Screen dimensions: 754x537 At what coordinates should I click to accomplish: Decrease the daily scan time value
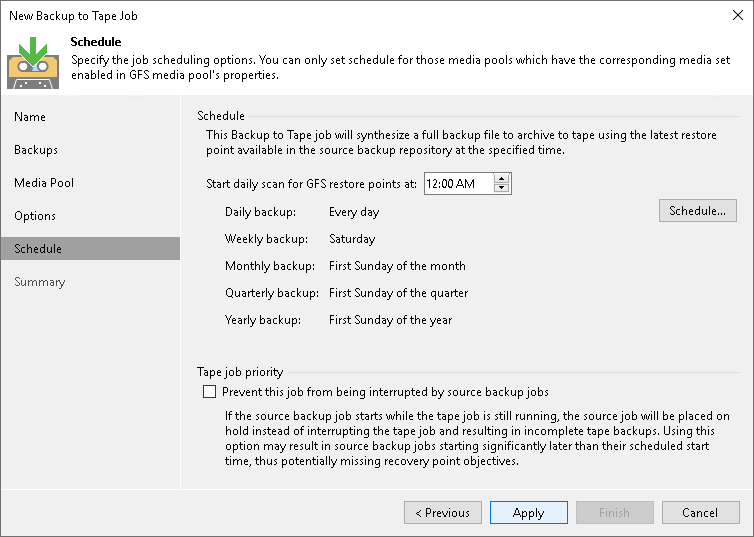point(502,188)
